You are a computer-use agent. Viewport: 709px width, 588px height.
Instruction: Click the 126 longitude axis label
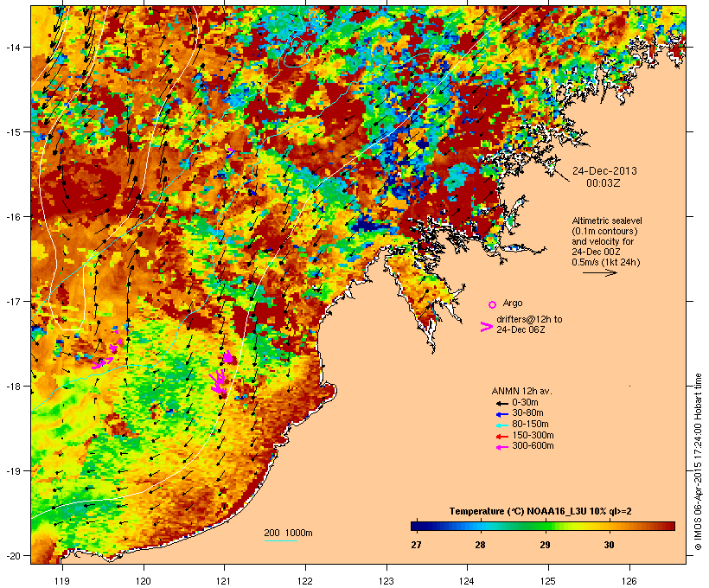pos(629,581)
